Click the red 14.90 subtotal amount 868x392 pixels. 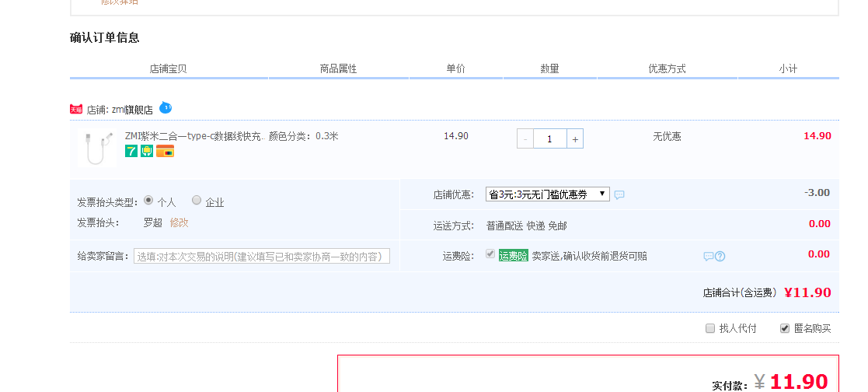(817, 136)
